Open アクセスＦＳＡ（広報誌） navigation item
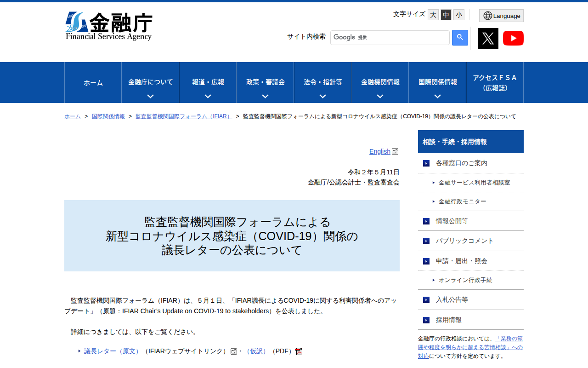This screenshot has height=368, width=588. point(494,83)
